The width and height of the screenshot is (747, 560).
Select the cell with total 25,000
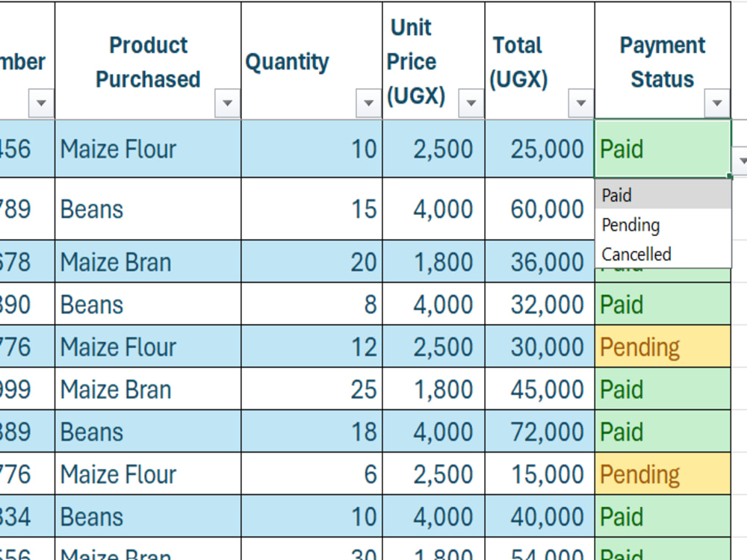(540, 149)
